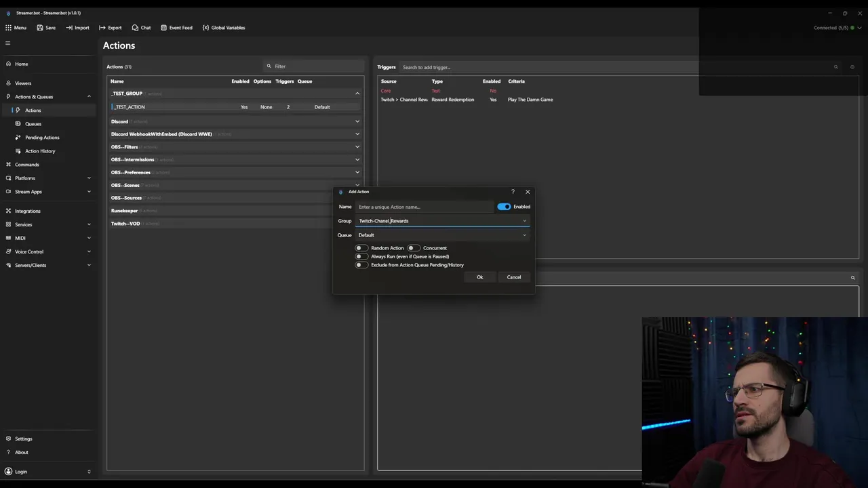Open the Menu grid icon
The image size is (868, 488).
click(8, 28)
